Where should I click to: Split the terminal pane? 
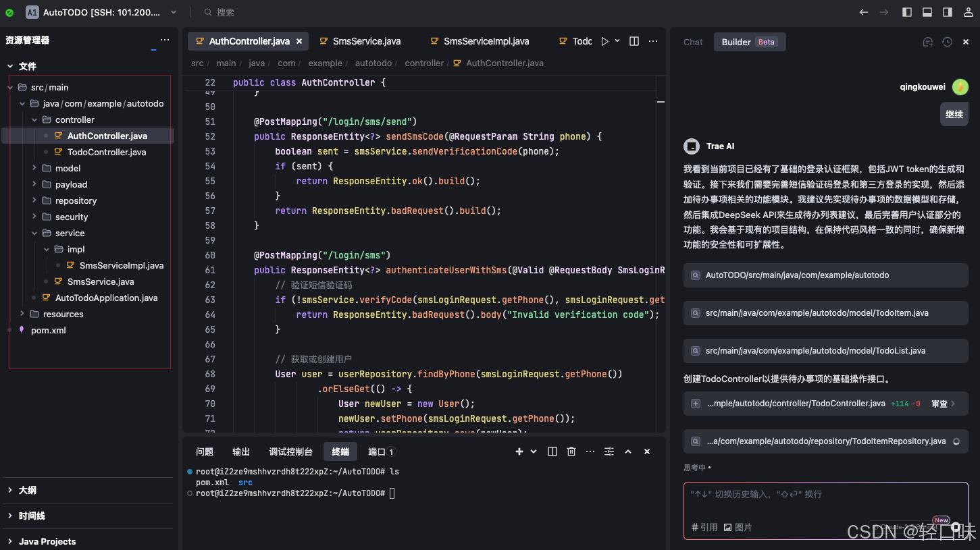(552, 451)
